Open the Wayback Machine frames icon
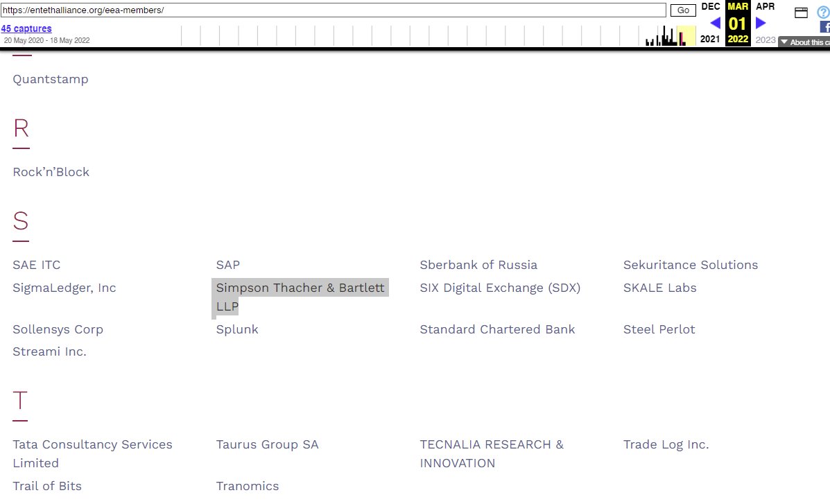This screenshot has width=830, height=504. (801, 12)
